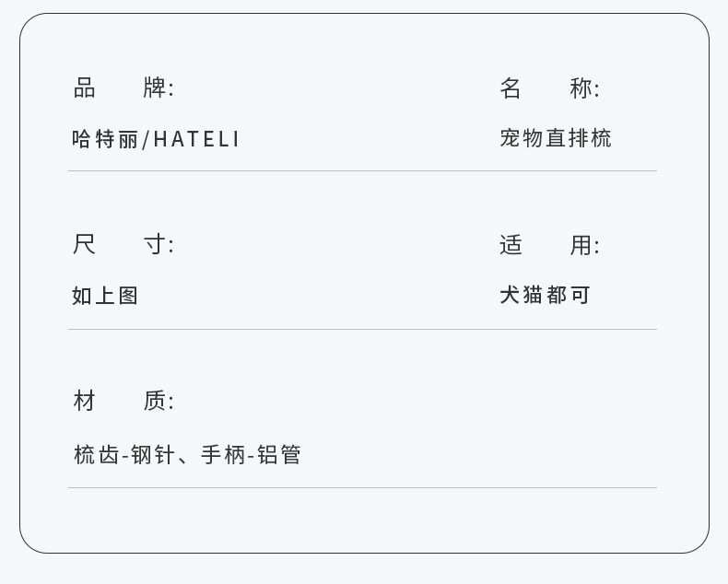Select the 宠物直排梳 product name
This screenshot has height=584, width=728.
coord(556,138)
